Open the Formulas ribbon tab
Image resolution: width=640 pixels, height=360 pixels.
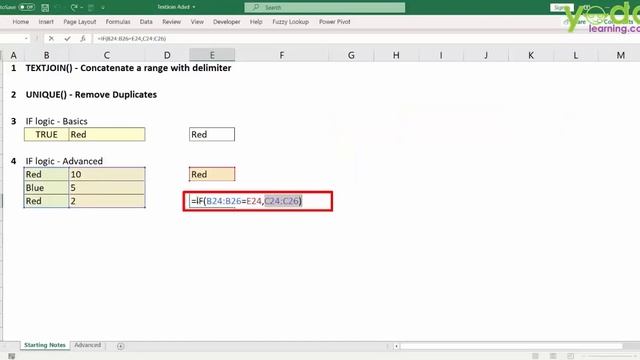tap(118, 22)
